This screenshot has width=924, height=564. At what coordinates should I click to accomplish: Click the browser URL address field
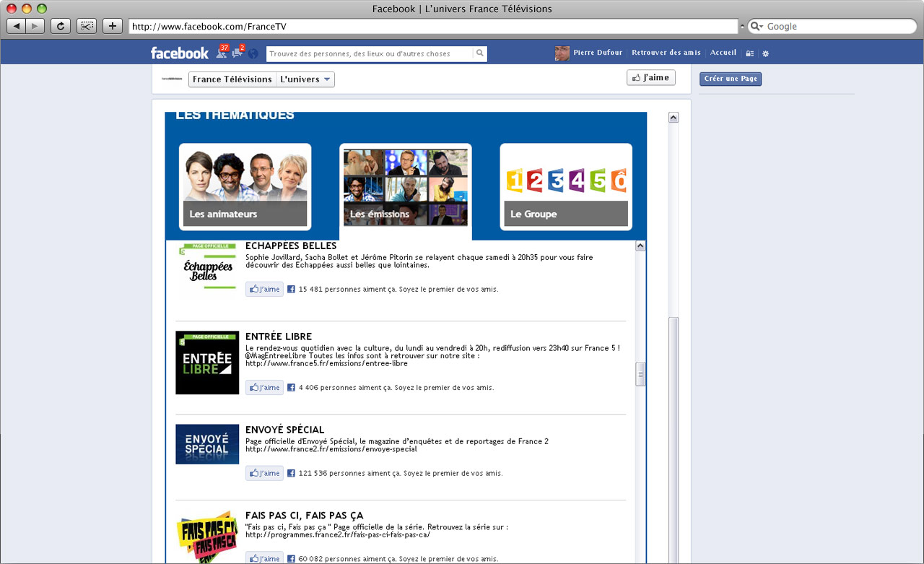tap(433, 26)
